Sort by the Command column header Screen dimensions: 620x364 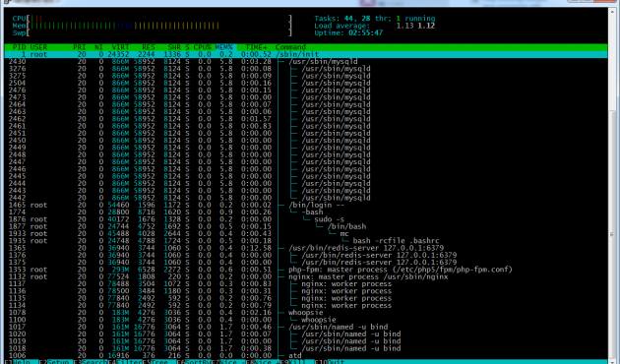coord(290,47)
